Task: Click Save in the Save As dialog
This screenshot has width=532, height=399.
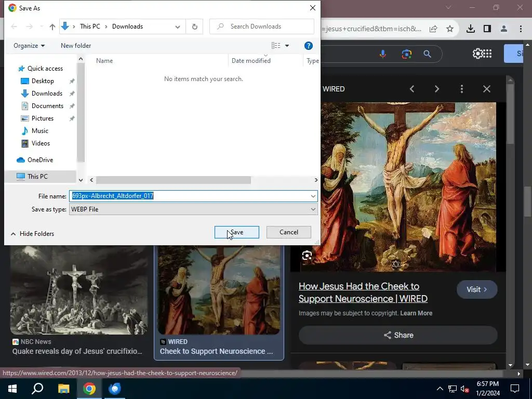Action: (x=236, y=232)
